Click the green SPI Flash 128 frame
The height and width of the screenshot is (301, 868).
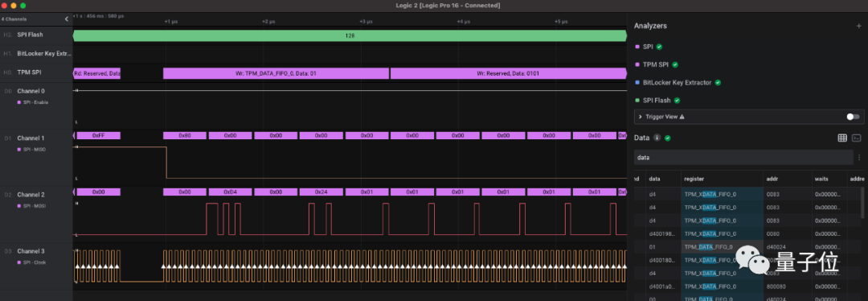(350, 35)
